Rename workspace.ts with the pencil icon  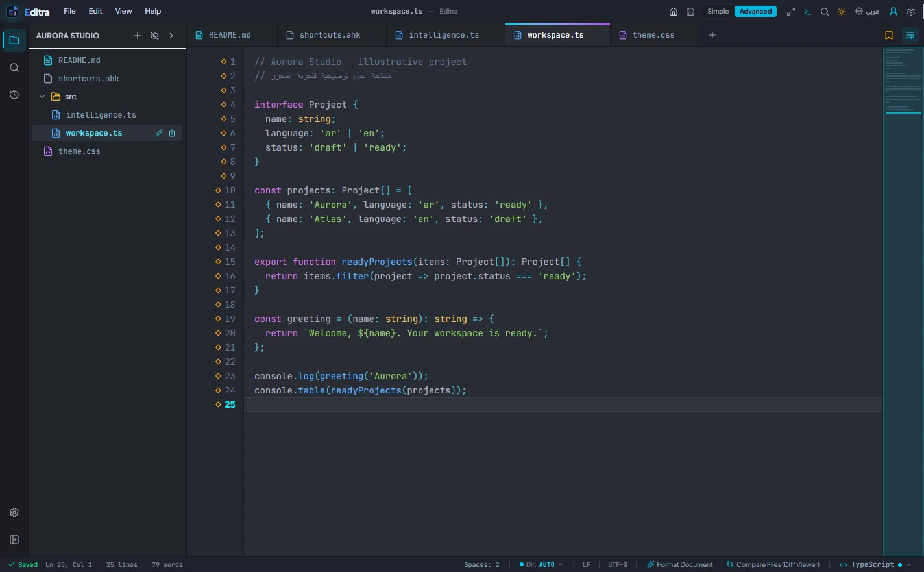click(x=159, y=133)
